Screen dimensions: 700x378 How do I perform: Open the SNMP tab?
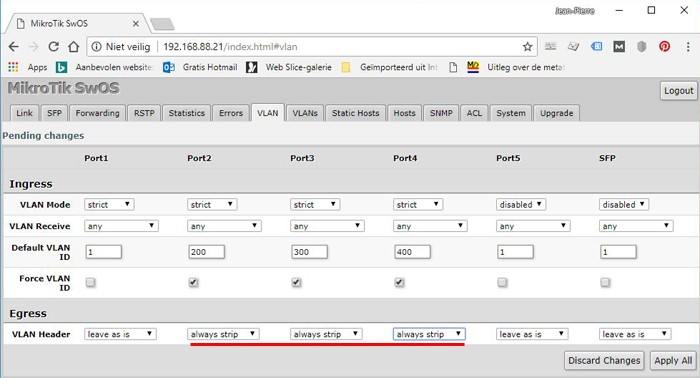(x=441, y=113)
